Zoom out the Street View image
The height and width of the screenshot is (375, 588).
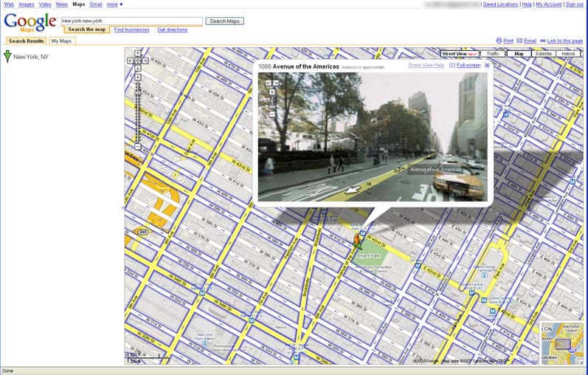coord(272,114)
